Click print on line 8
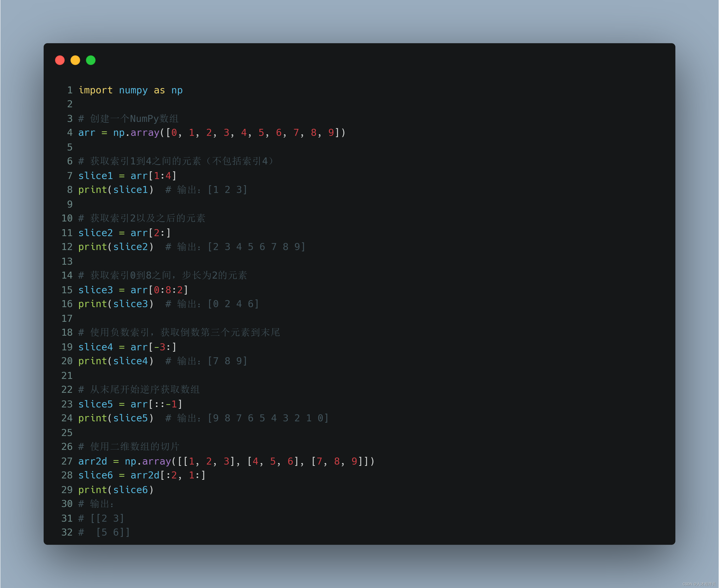This screenshot has width=719, height=588. pyautogui.click(x=92, y=190)
